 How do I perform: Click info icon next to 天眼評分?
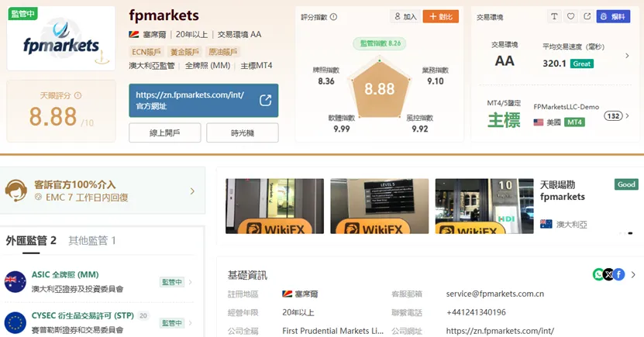point(77,95)
